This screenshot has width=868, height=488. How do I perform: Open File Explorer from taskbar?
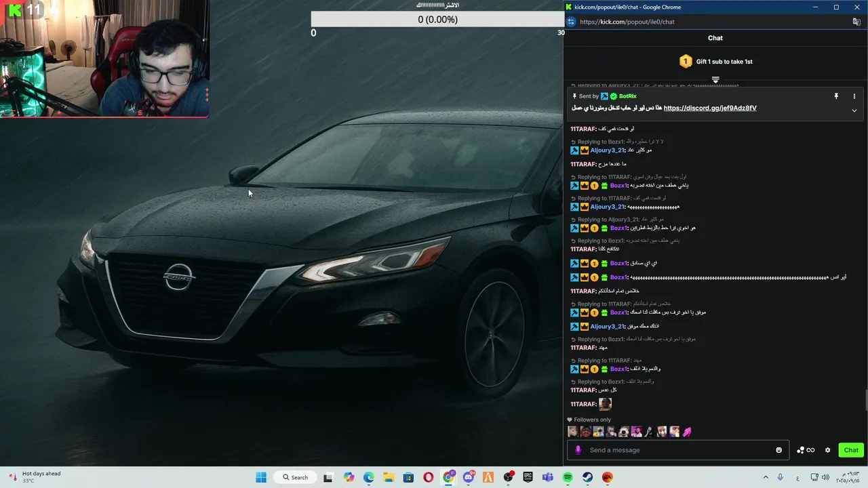point(389,477)
